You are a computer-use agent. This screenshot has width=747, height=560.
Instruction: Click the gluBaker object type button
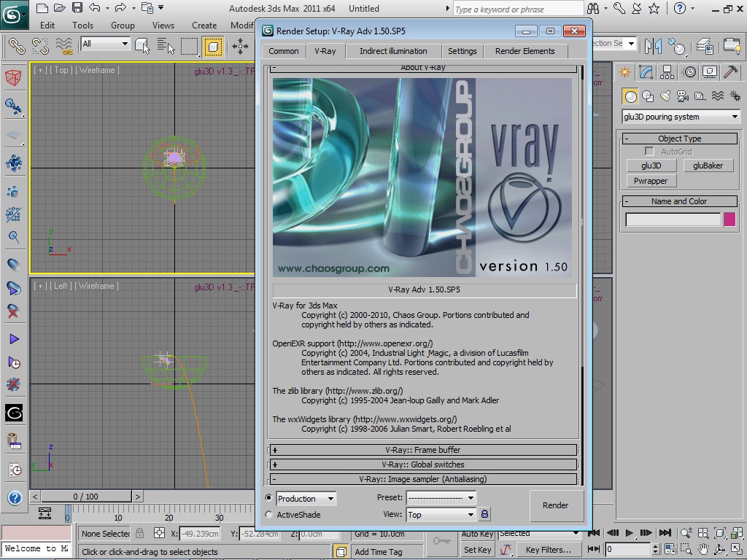pos(708,166)
